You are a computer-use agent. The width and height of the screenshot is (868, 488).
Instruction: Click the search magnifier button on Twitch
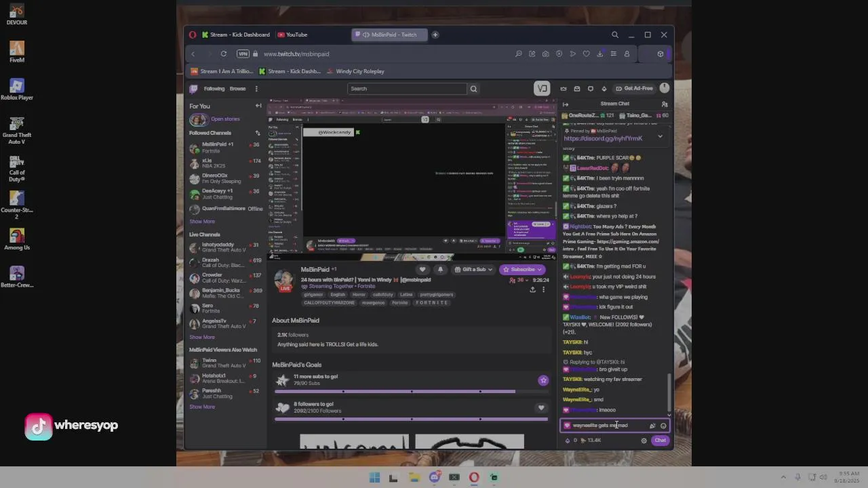click(x=473, y=89)
